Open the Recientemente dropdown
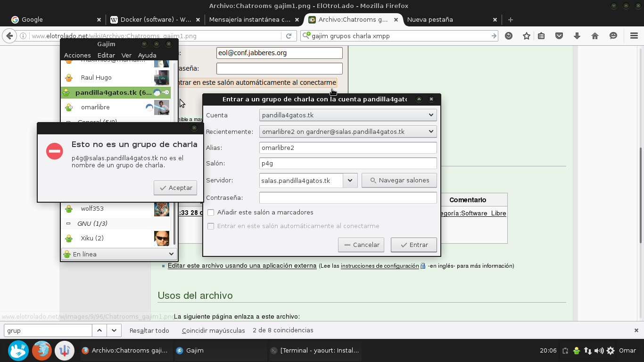644x362 pixels. tap(348, 132)
